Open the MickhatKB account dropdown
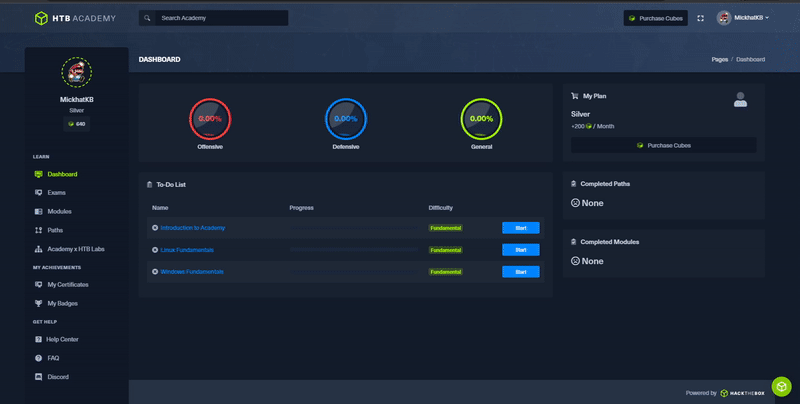The height and width of the screenshot is (404, 800). (743, 18)
